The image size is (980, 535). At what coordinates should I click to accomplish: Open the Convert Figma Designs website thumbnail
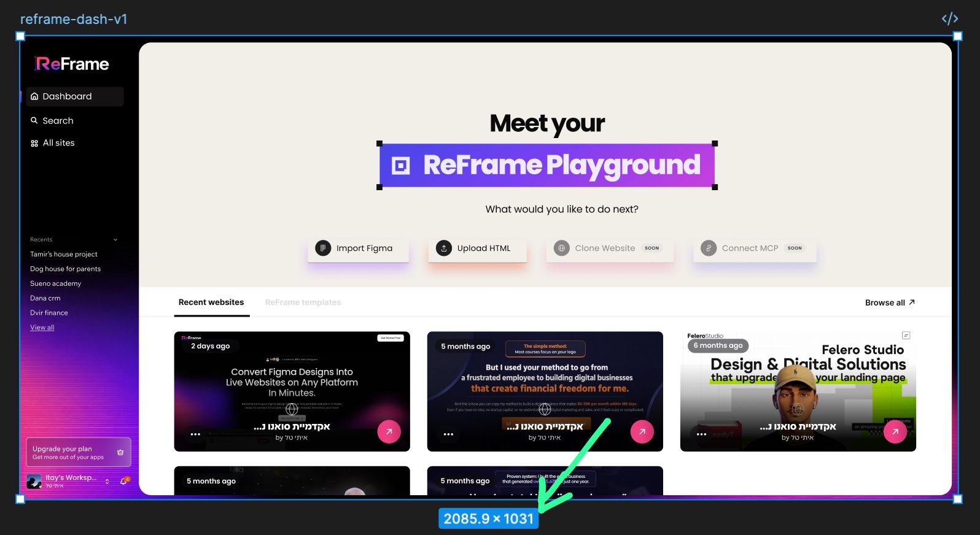pyautogui.click(x=292, y=391)
